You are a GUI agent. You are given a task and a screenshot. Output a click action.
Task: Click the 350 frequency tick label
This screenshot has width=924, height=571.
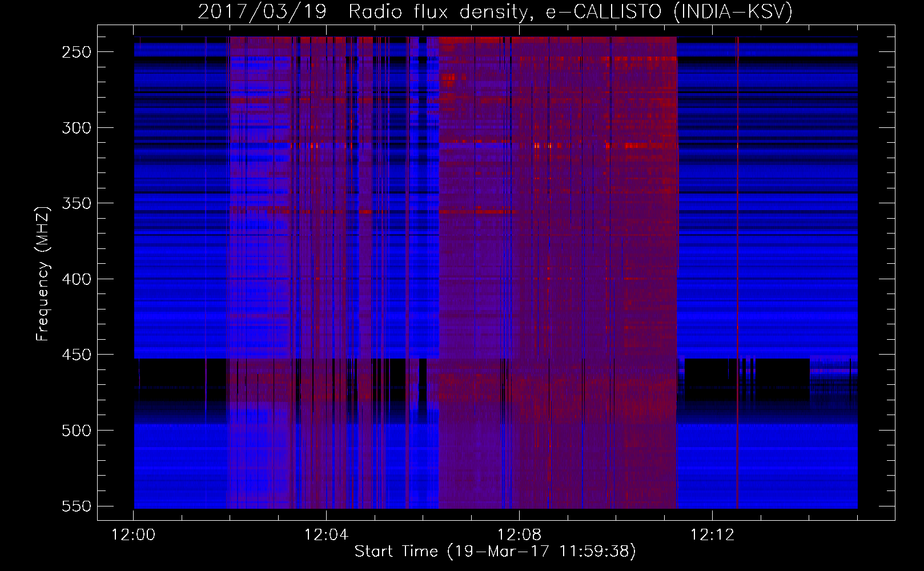[x=77, y=204]
